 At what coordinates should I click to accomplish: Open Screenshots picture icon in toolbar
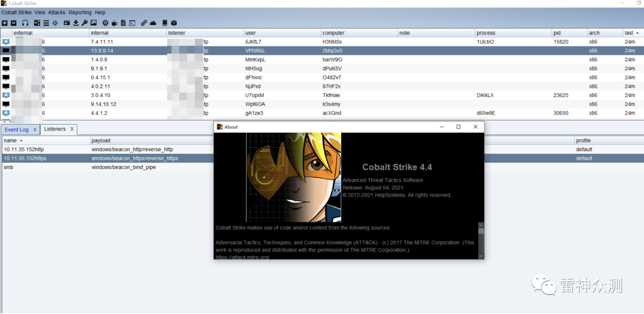[x=94, y=23]
